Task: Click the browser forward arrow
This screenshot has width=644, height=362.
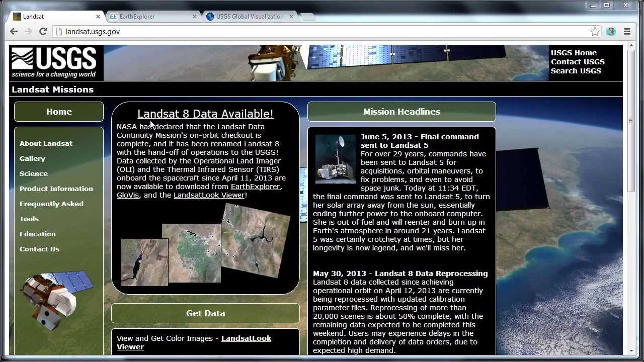Action: (x=28, y=31)
